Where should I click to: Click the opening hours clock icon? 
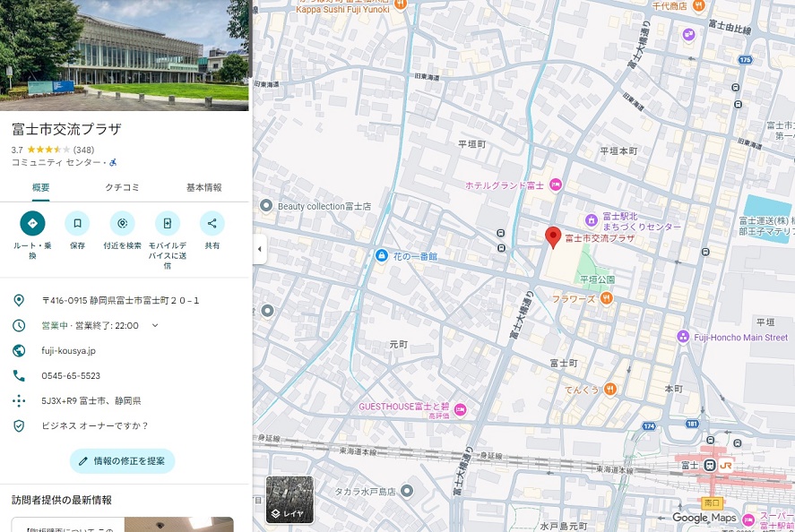19,325
